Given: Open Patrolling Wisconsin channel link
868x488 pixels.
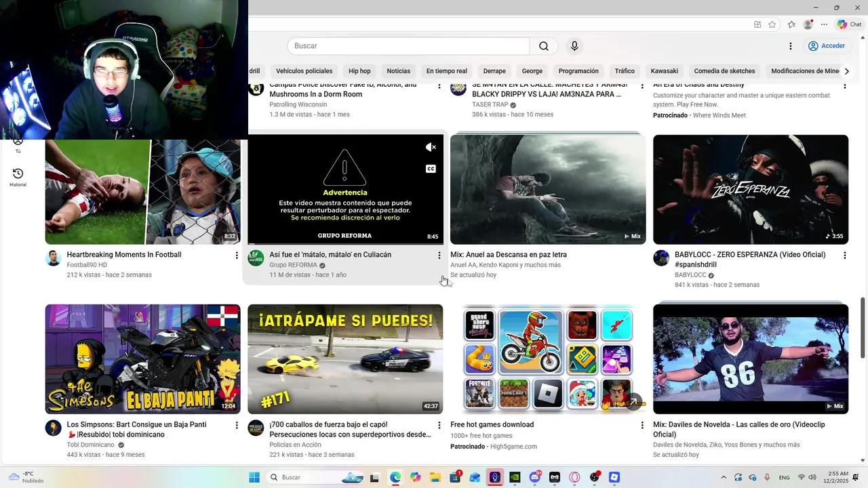Looking at the screenshot, I should 298,104.
